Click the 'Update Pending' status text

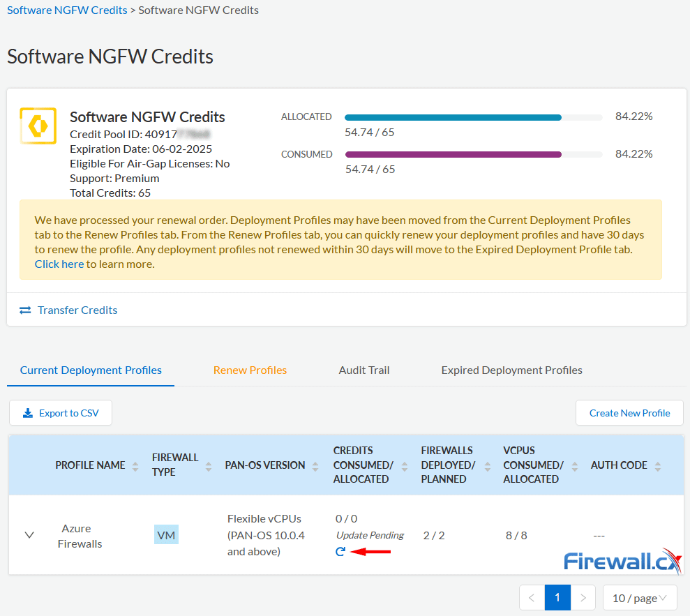pyautogui.click(x=370, y=535)
